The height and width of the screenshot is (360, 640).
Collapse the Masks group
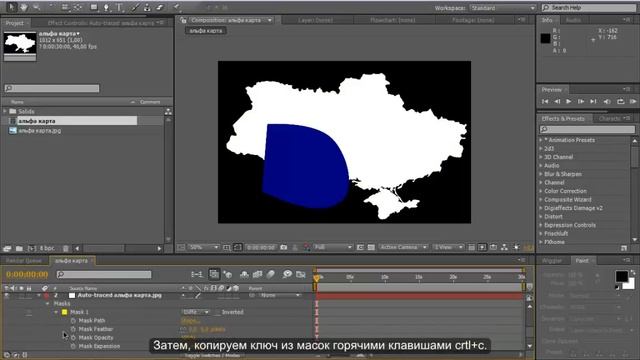48,304
